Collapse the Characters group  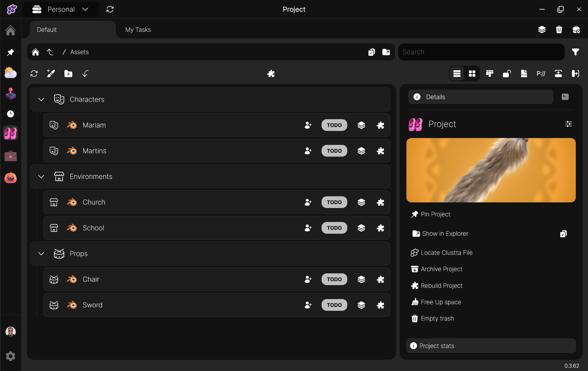click(x=41, y=99)
